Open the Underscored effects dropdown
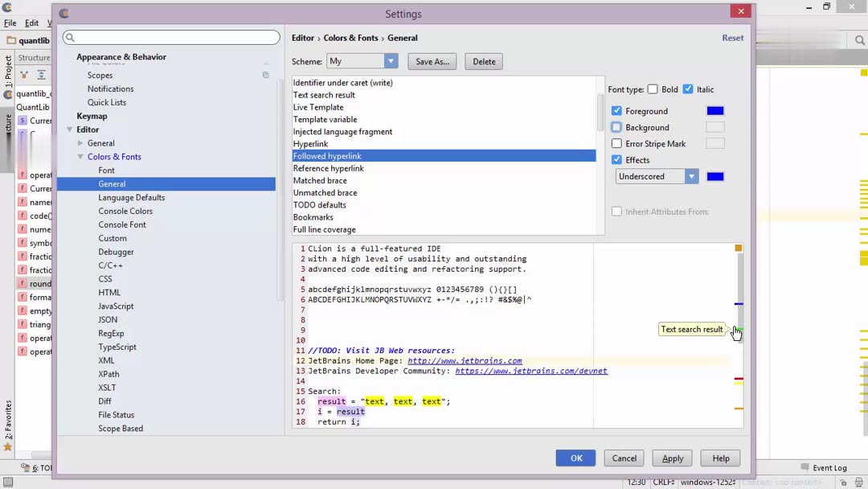Screen dimensions: 868x489 (690, 176)
